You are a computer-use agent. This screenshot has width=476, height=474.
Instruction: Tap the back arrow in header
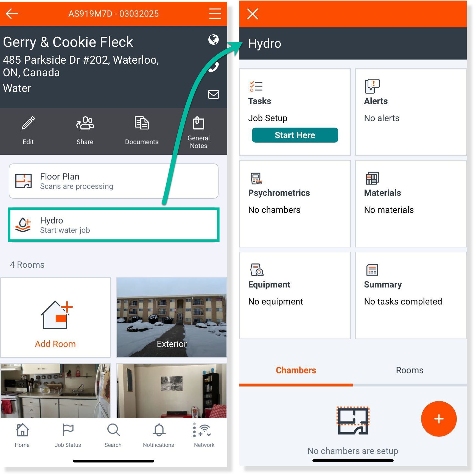tap(12, 13)
